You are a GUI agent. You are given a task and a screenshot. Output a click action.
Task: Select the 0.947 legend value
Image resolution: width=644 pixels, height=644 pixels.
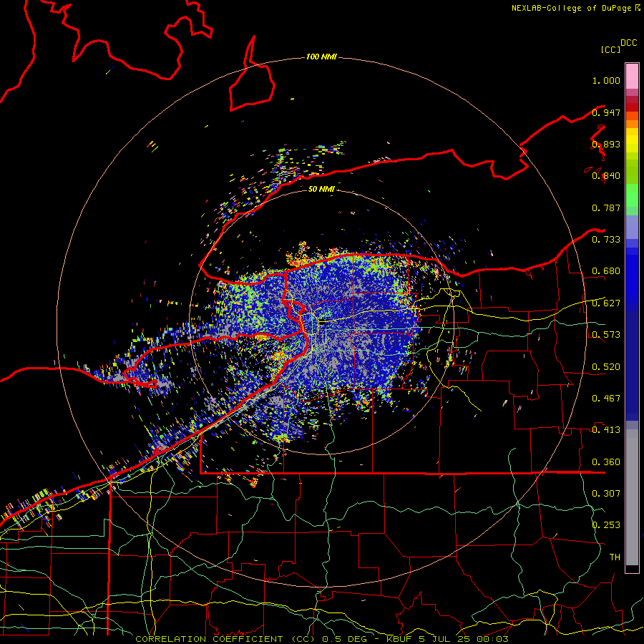[x=606, y=112]
